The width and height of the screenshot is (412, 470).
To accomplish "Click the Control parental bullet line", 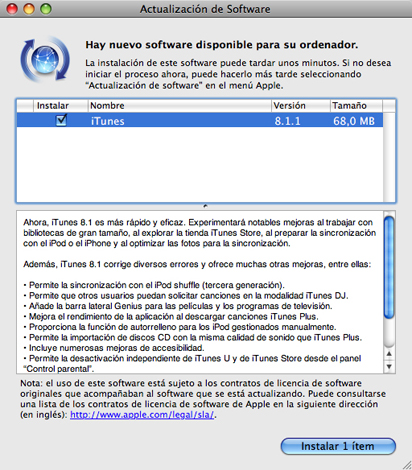I will click(x=192, y=364).
